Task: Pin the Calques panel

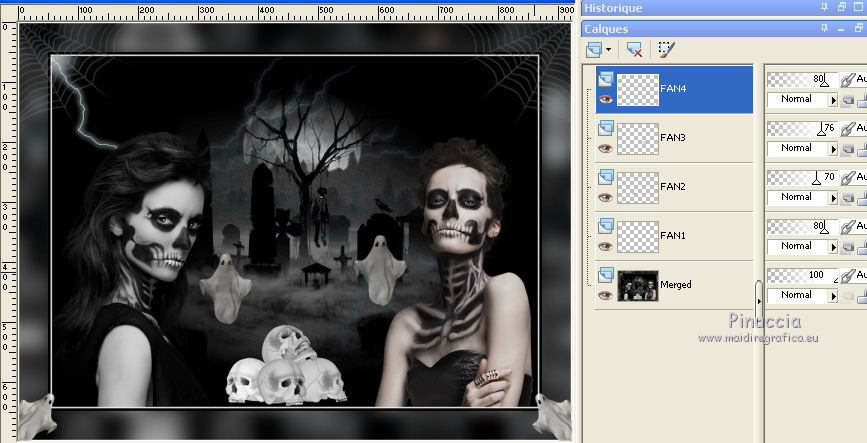Action: 825,28
